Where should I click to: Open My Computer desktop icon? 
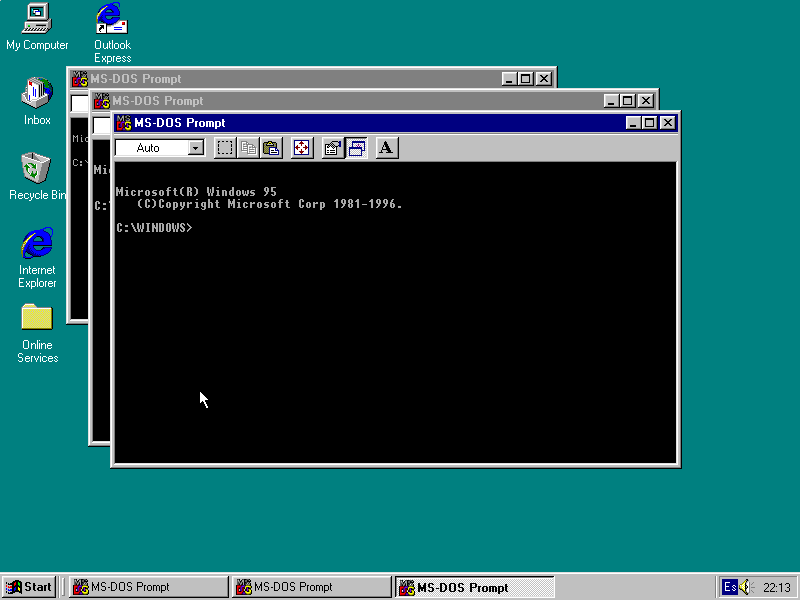pos(37,27)
